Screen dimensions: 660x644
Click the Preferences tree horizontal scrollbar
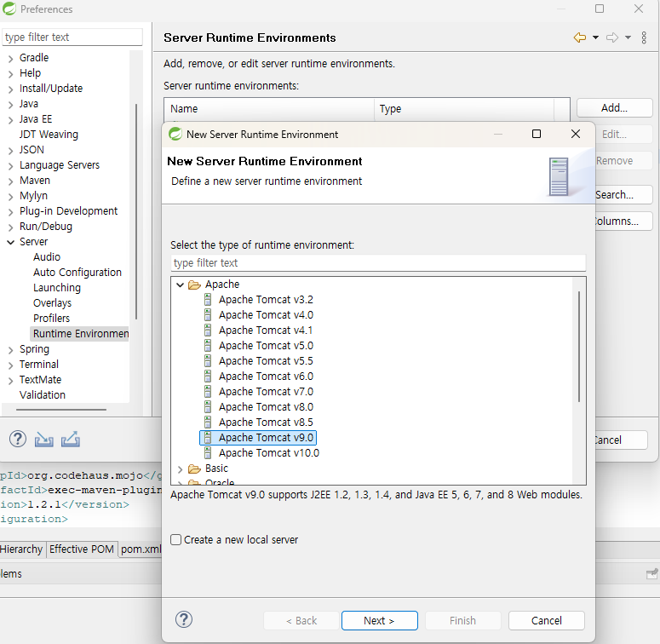61,409
